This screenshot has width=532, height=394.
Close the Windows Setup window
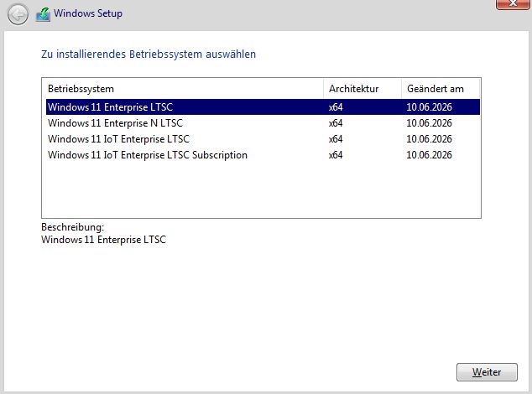(513, 4)
